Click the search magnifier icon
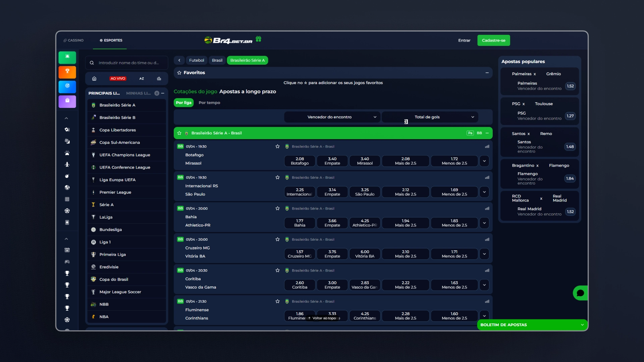The image size is (644, 362). click(92, 63)
